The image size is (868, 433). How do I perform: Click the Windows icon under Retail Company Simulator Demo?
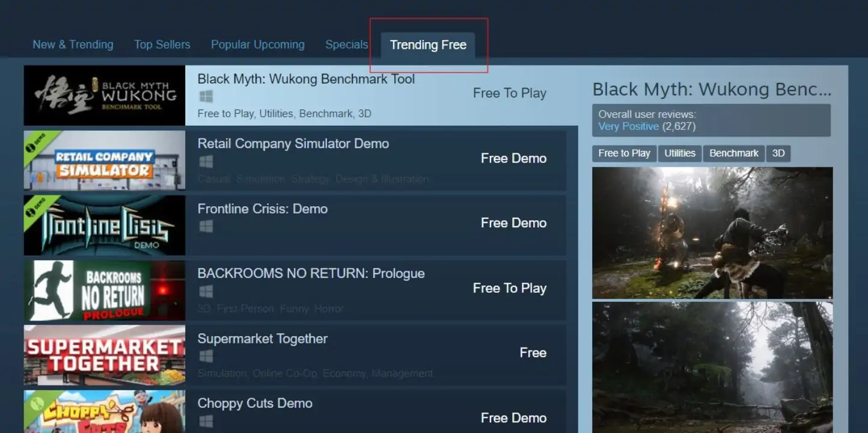point(206,161)
